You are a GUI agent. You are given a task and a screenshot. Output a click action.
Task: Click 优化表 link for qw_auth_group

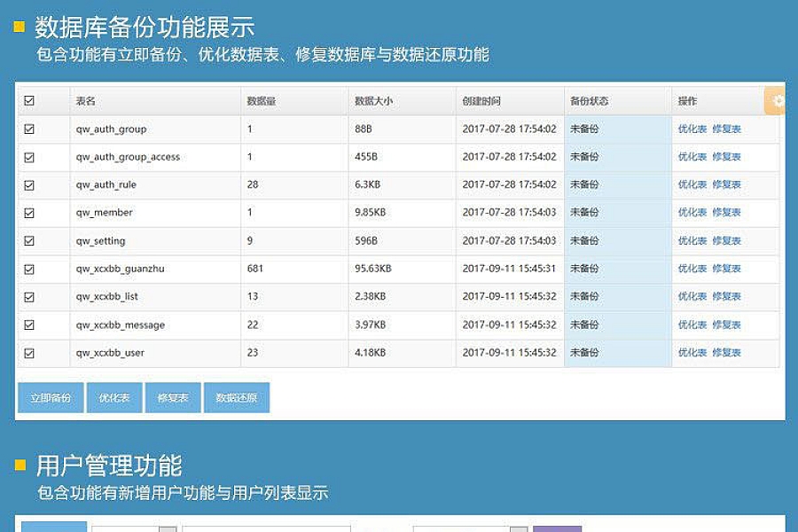pyautogui.click(x=692, y=129)
